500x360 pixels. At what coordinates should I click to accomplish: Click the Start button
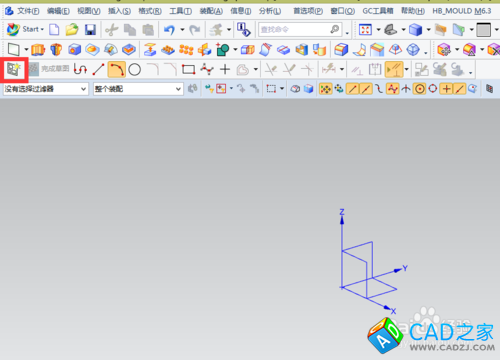25,29
